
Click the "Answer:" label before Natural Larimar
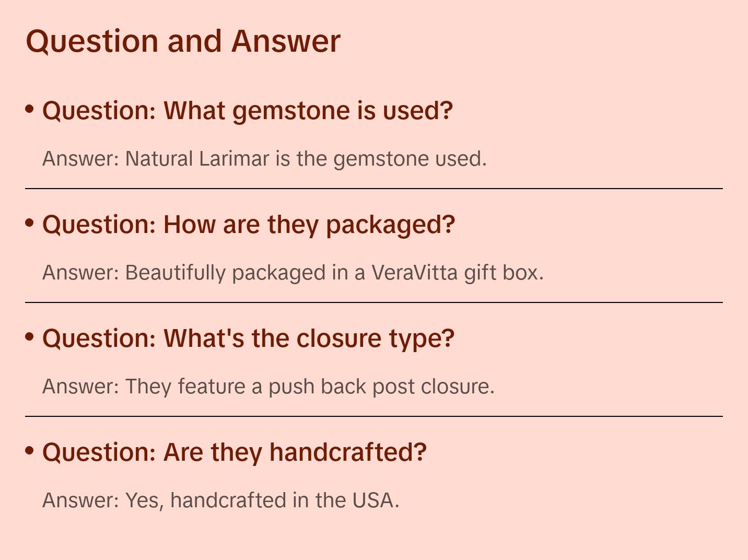81,159
